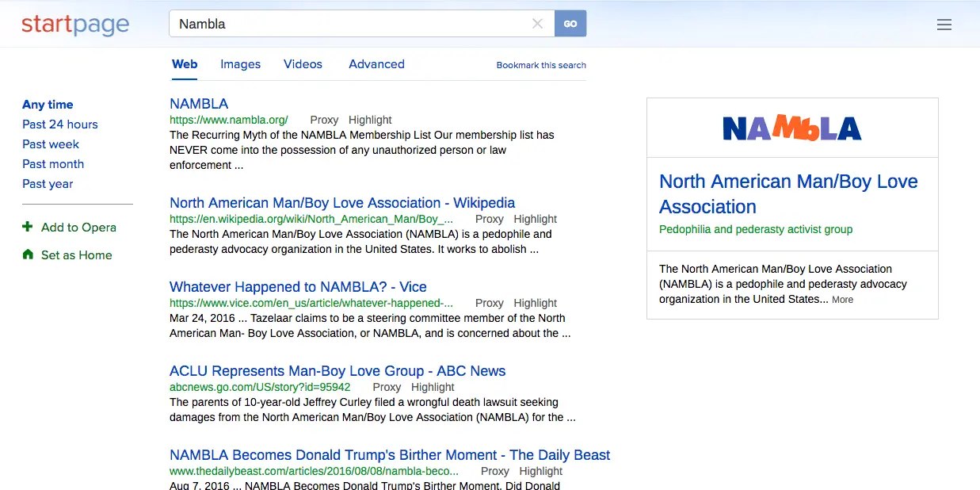The height and width of the screenshot is (490, 980).
Task: Filter results by Past week
Action: point(51,144)
